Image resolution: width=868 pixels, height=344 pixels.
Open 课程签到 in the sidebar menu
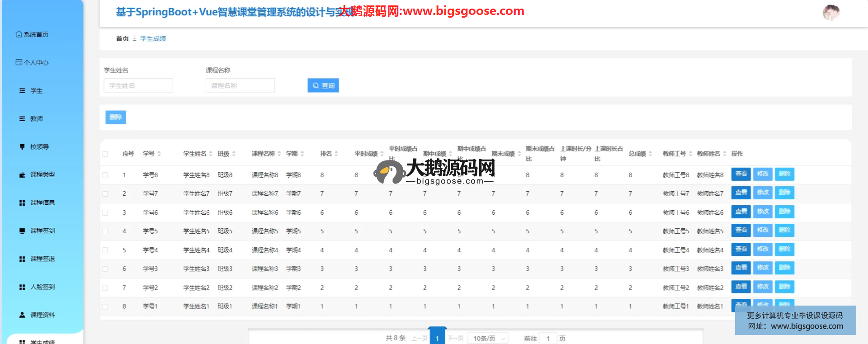(x=42, y=231)
